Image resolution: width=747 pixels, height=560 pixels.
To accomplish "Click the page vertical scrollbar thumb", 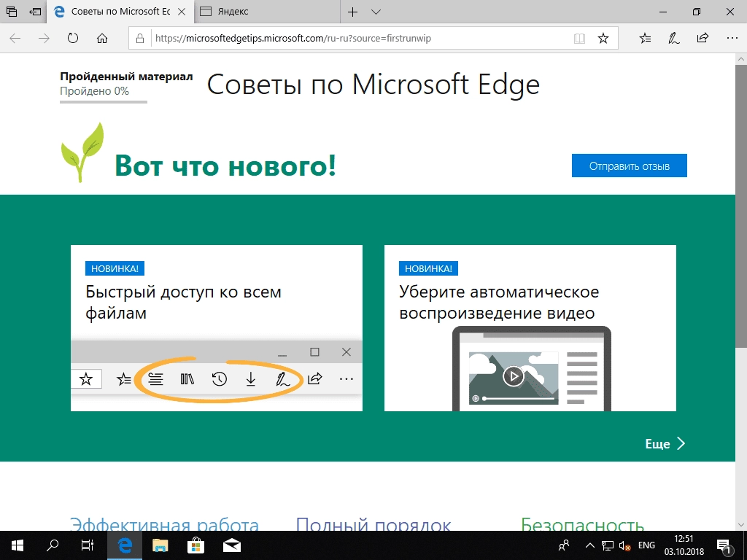I will 741,206.
